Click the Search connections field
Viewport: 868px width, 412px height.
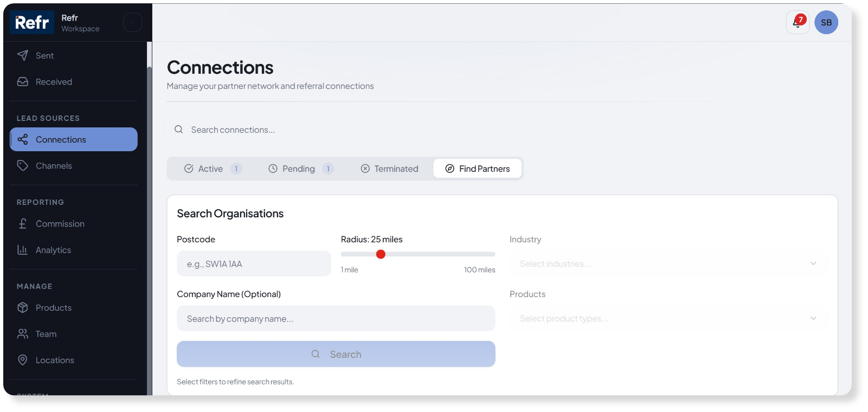(x=287, y=130)
